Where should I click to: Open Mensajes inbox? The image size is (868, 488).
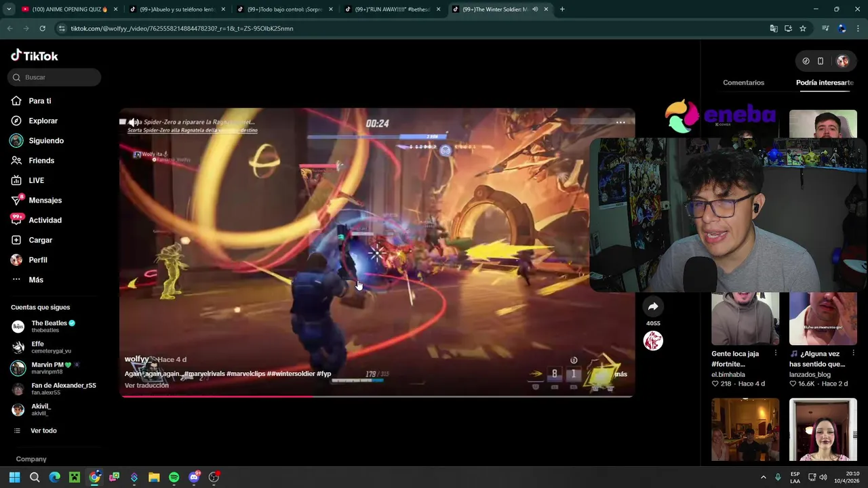click(x=45, y=200)
